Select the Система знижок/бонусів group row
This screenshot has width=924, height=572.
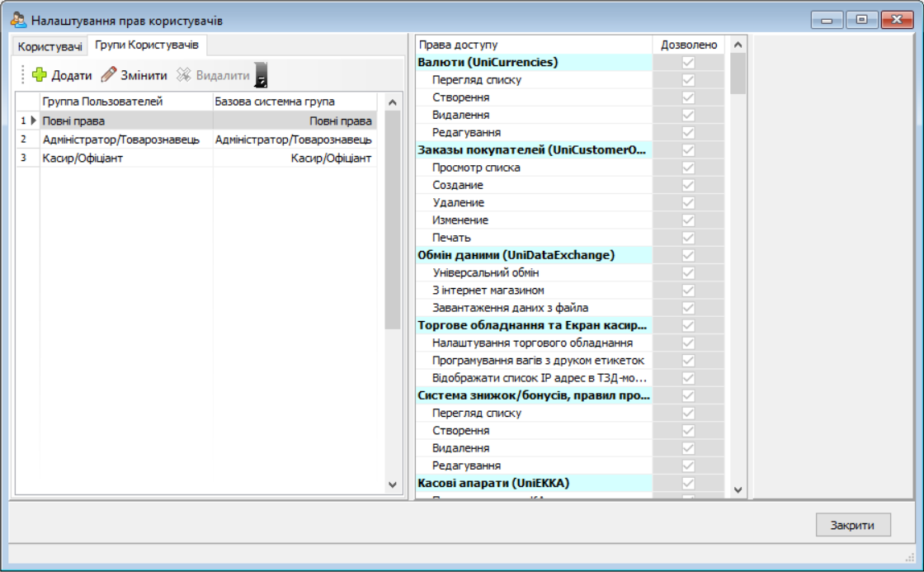click(534, 395)
